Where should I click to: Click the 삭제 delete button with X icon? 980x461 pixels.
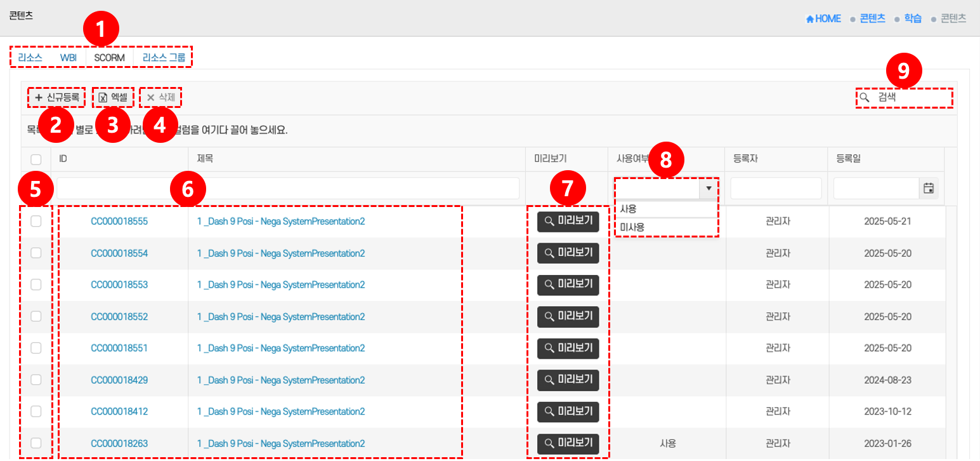point(161,97)
